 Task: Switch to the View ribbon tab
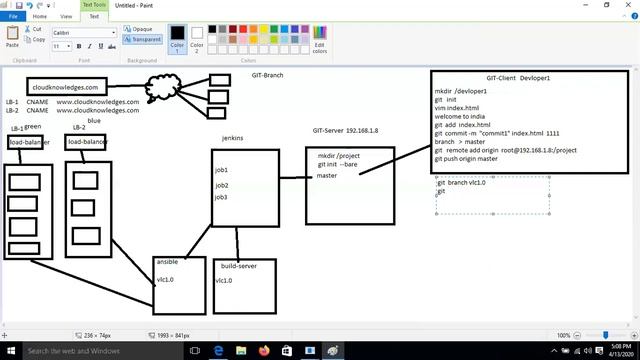[x=66, y=16]
